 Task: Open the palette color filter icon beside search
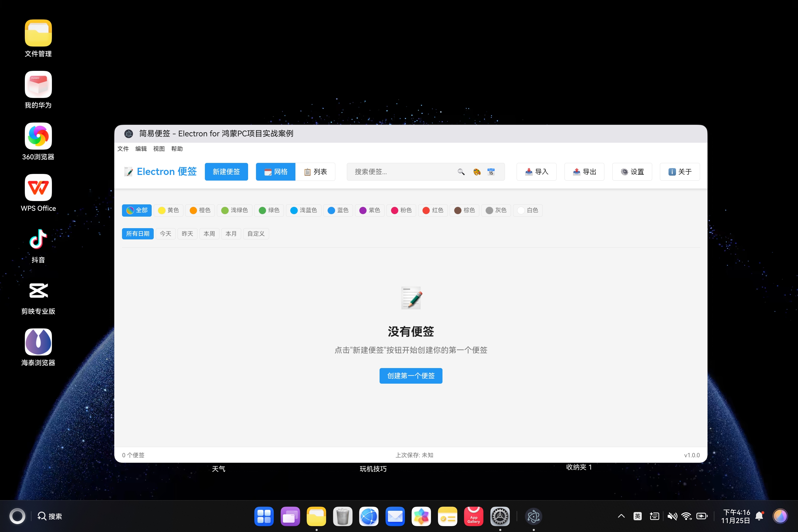click(x=476, y=172)
